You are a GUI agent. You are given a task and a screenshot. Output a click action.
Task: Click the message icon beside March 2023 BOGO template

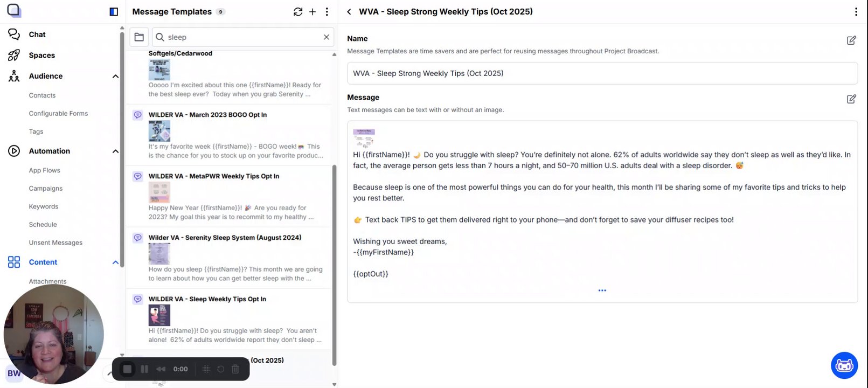click(137, 115)
